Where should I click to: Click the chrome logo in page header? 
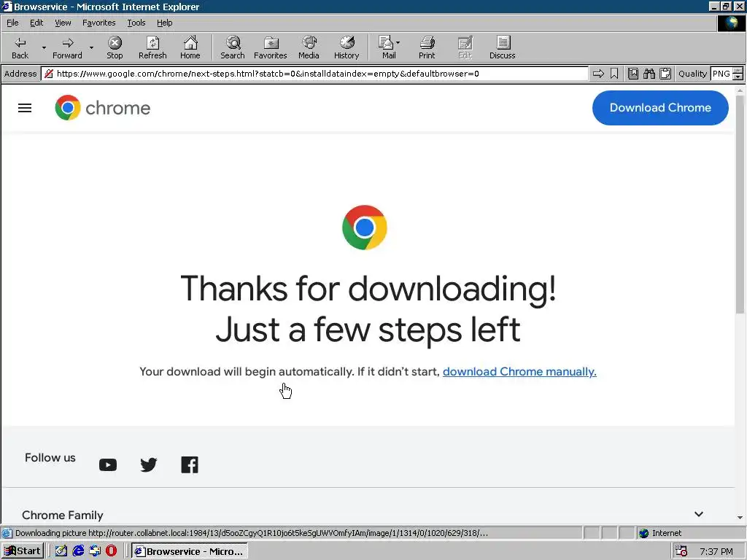102,108
